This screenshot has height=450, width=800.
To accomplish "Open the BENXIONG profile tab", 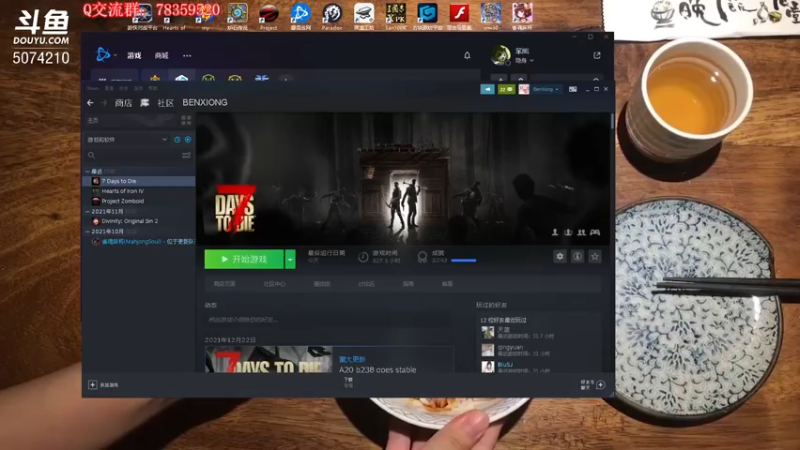I will point(205,103).
